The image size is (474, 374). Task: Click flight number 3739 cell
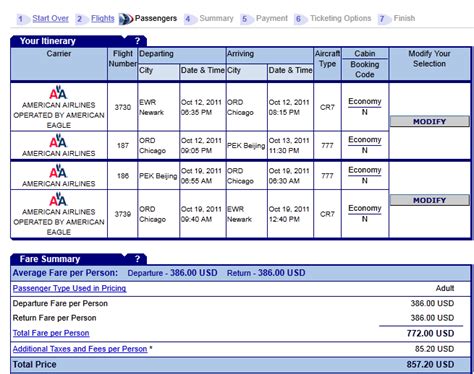pos(123,214)
